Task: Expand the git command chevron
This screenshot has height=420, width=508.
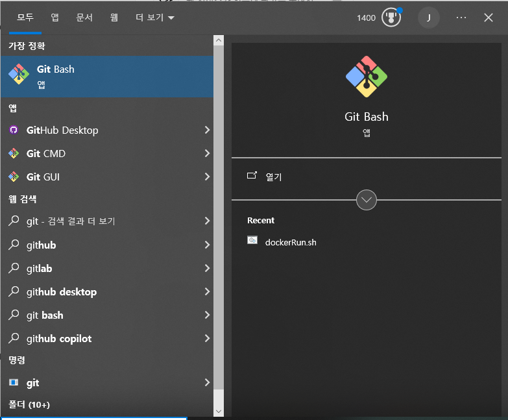Action: click(x=208, y=383)
